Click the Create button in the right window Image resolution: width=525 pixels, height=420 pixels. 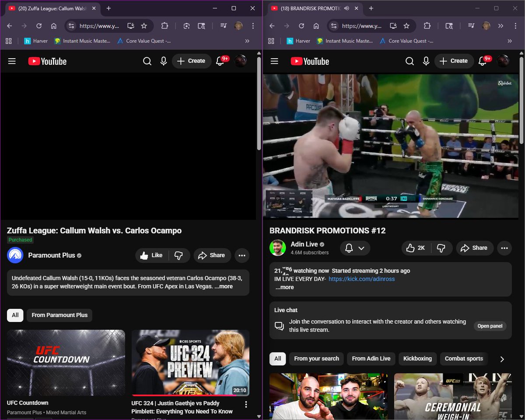454,61
